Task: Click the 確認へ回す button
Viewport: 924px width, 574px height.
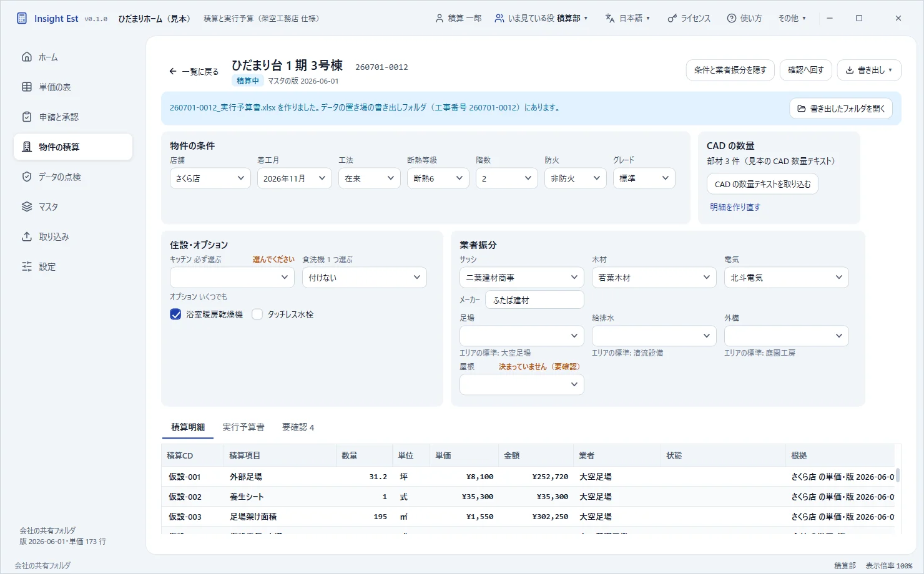Action: coord(806,70)
